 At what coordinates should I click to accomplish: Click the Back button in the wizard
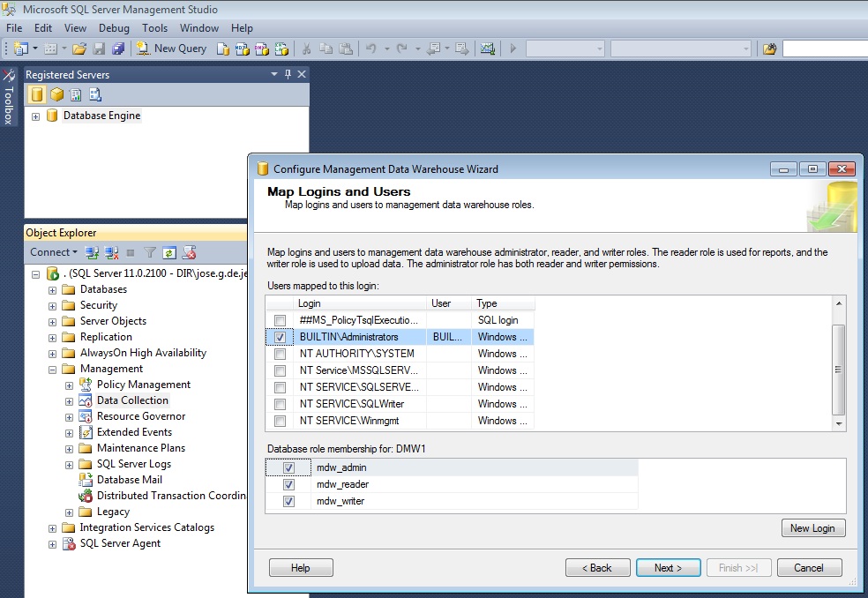tap(597, 567)
